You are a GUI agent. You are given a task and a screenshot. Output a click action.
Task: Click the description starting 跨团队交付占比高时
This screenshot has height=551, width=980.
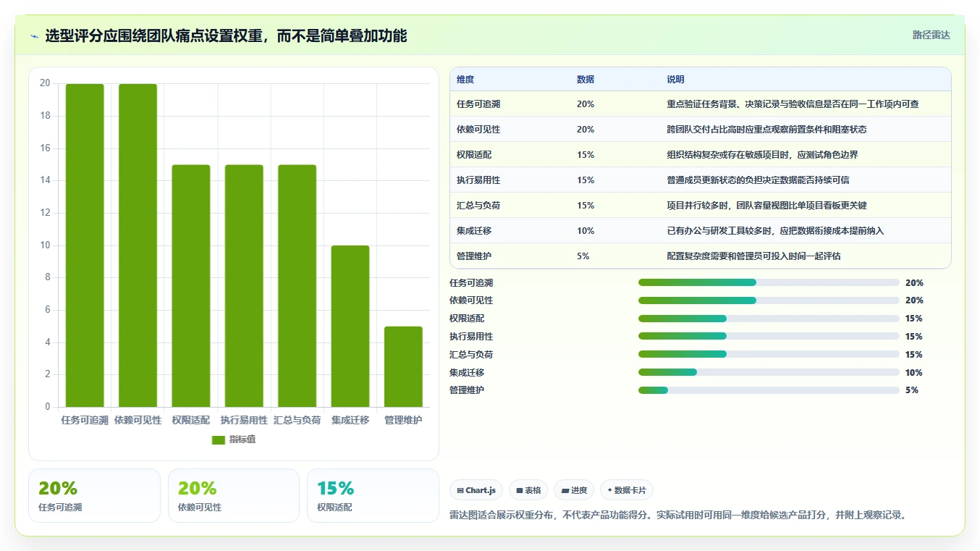pos(766,130)
